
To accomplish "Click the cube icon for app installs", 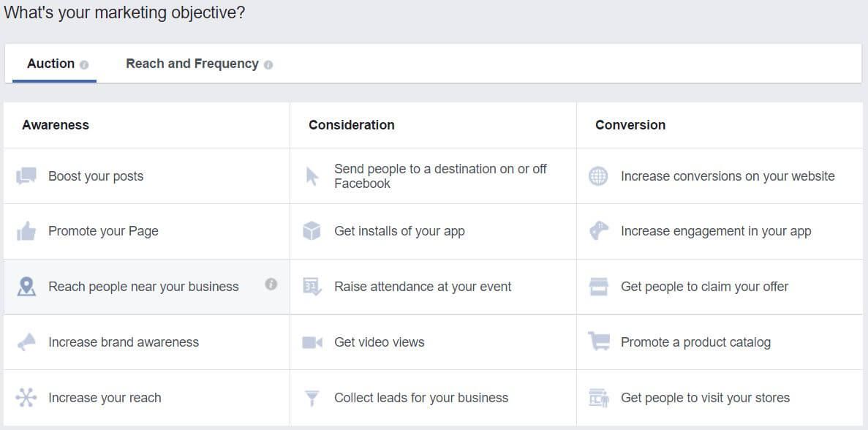I will click(312, 231).
